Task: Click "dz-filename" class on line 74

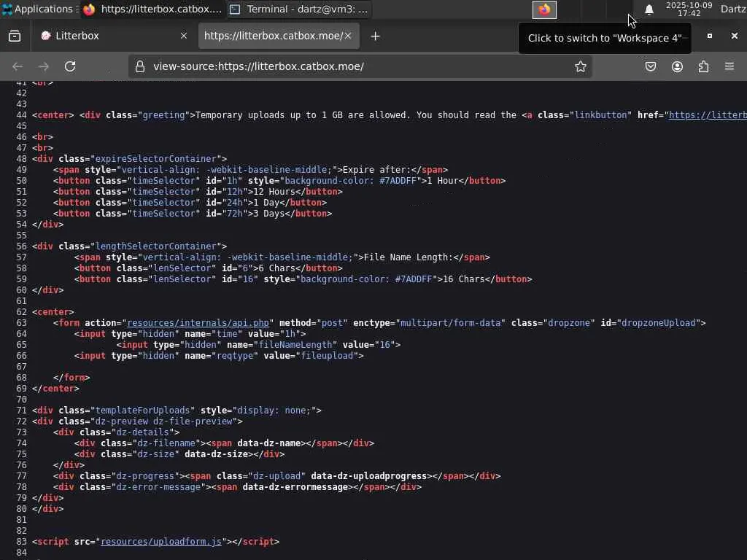Action: point(166,443)
